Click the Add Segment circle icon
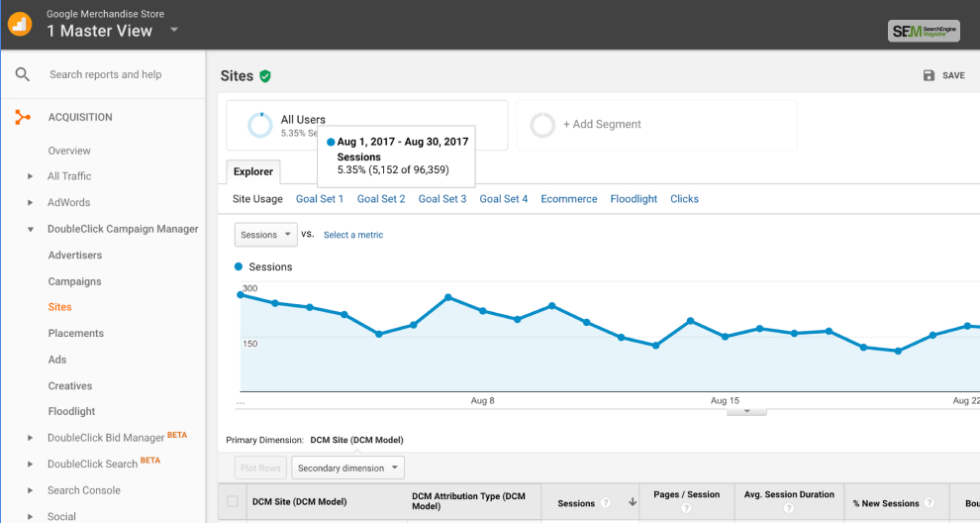 [542, 125]
